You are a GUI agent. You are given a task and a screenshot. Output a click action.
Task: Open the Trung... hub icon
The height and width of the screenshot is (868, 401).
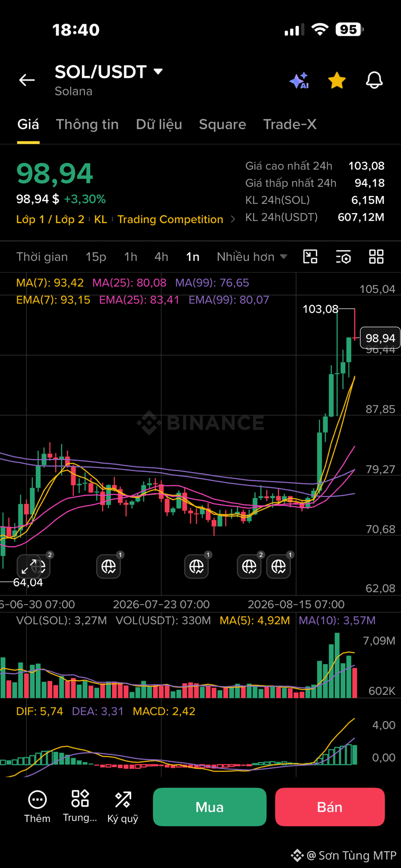point(80,807)
